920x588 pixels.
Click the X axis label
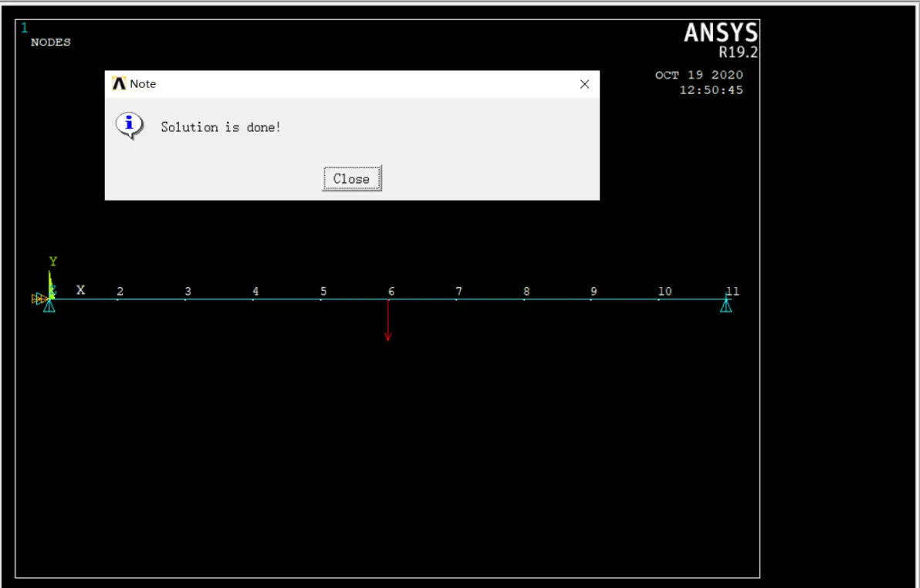(x=80, y=290)
